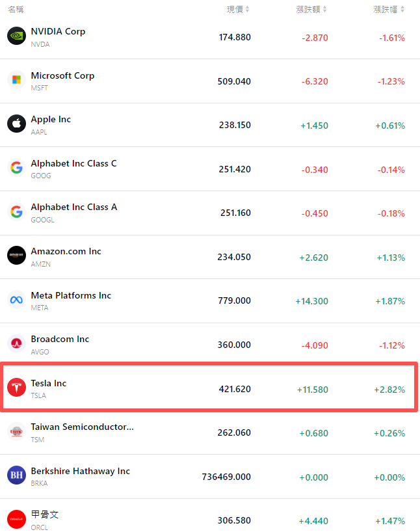The image size is (420, 532).
Task: Open the 甲骨文 stock name link
Action: (x=45, y=514)
